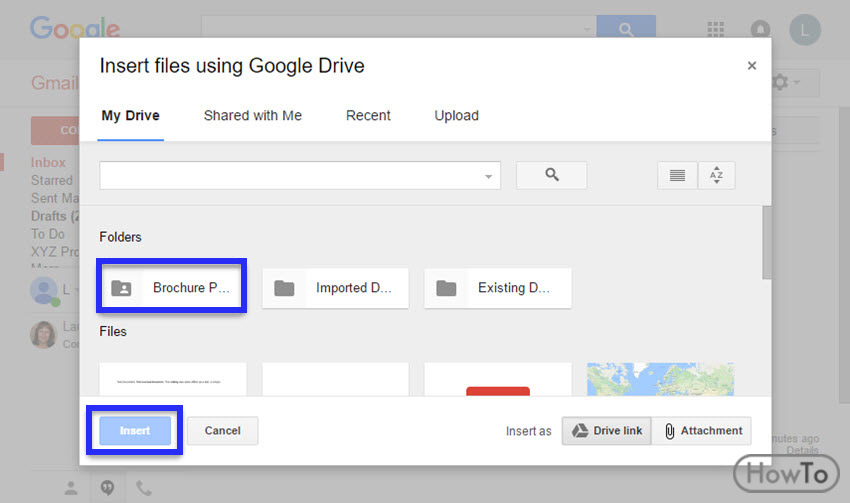Select the Existing D... folder
Viewport: 850px width, 503px height.
[498, 288]
